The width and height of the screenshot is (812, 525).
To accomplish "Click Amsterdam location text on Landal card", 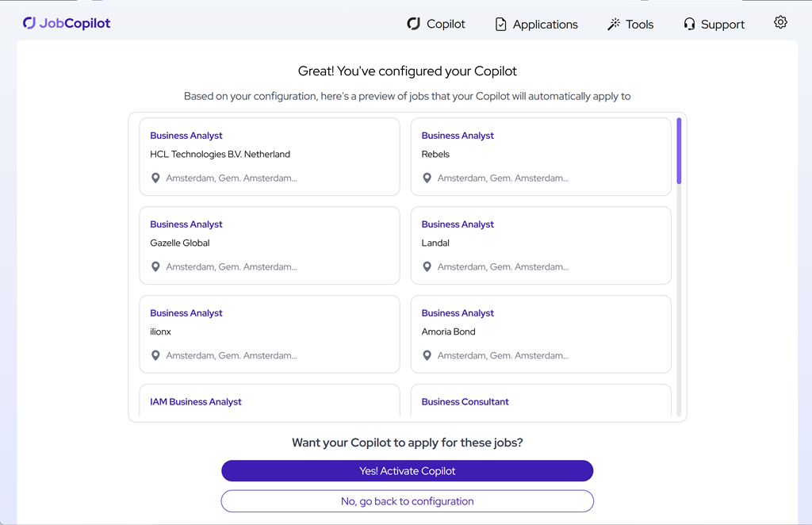I will coord(503,266).
